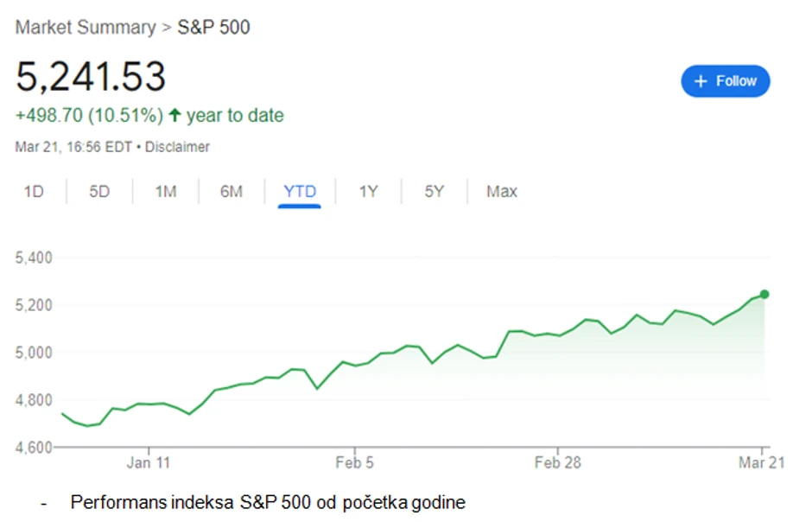Click the Feb 5 date axis label

[354, 463]
